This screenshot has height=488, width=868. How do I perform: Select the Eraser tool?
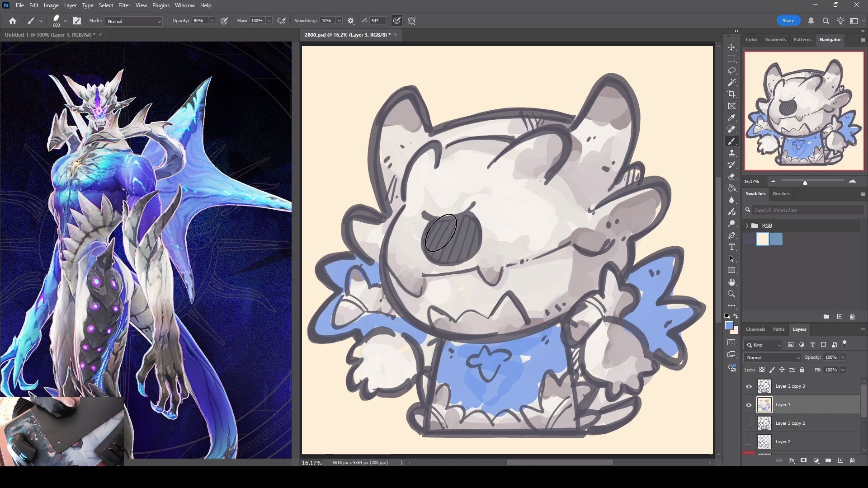(x=731, y=177)
